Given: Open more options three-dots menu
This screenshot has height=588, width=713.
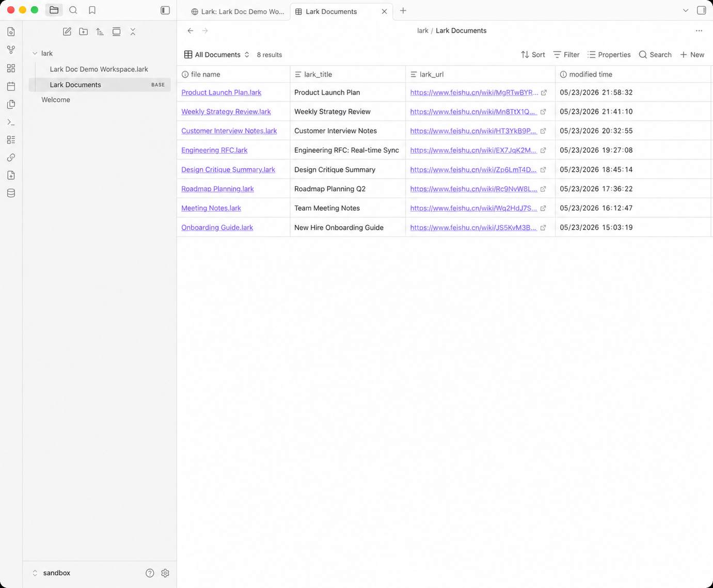Looking at the screenshot, I should pos(699,31).
